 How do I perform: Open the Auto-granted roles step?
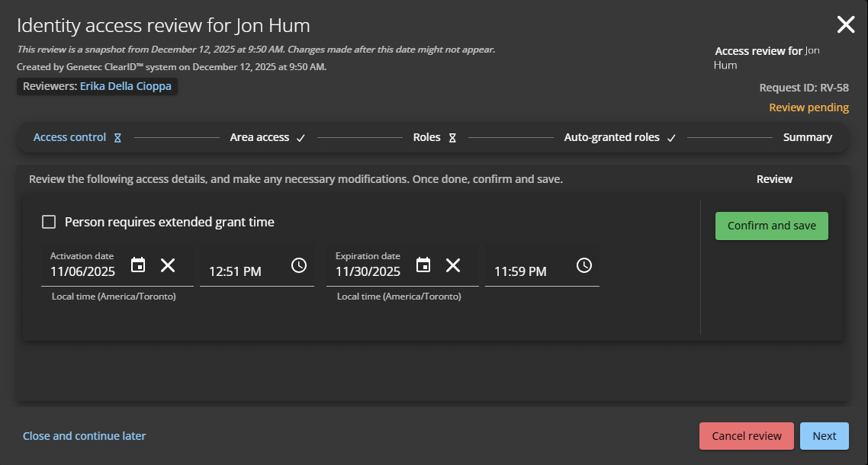pyautogui.click(x=612, y=138)
